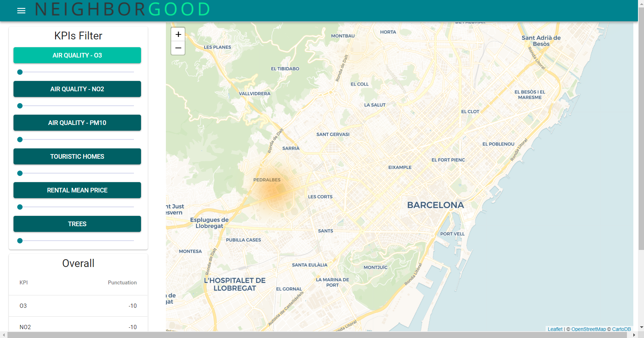Click the O3 slider handle

point(20,72)
